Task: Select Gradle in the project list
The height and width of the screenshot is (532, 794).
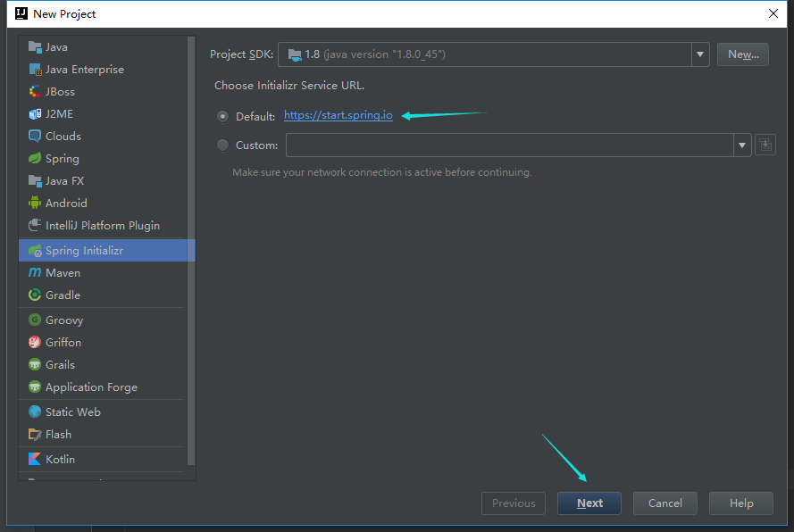Action: [x=102, y=295]
